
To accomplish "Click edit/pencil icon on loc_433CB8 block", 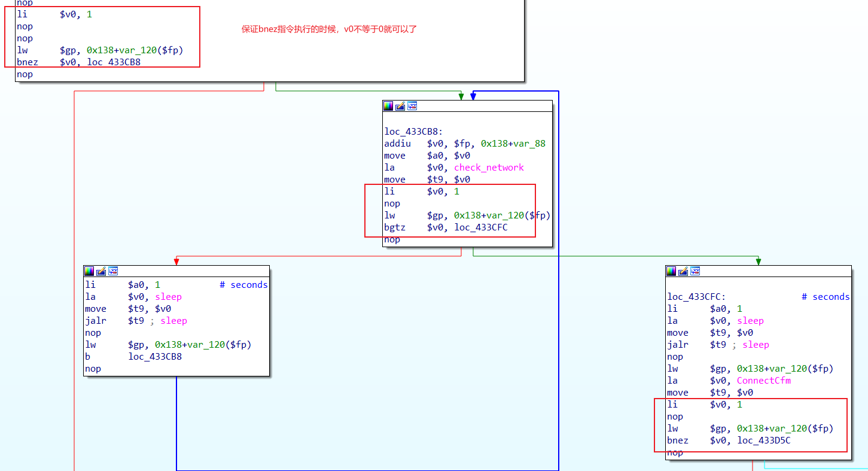I will pos(400,106).
